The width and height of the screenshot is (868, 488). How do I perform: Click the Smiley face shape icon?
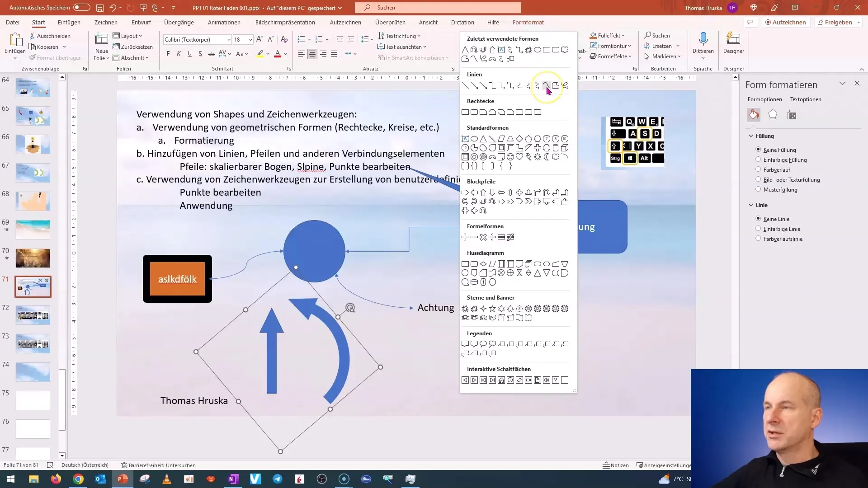coord(510,157)
